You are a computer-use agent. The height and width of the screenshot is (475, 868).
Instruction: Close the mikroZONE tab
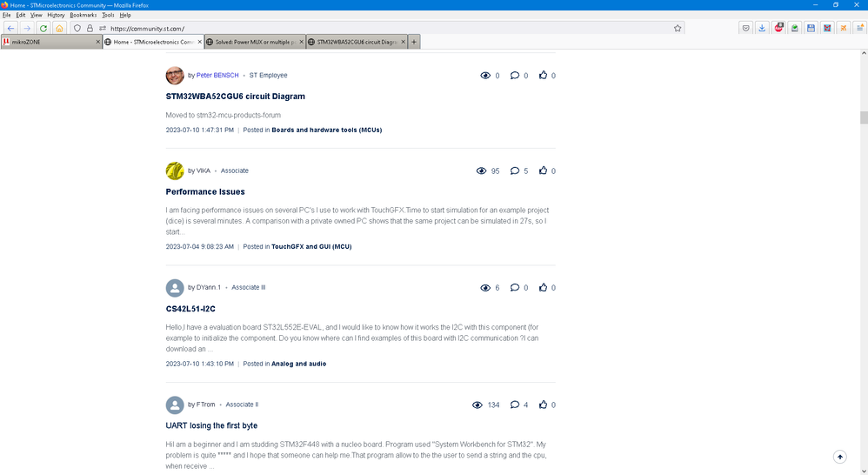pyautogui.click(x=98, y=42)
